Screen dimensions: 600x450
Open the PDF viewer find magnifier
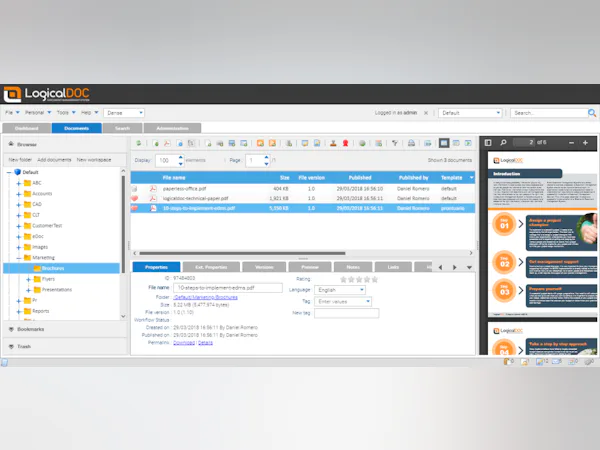504,143
